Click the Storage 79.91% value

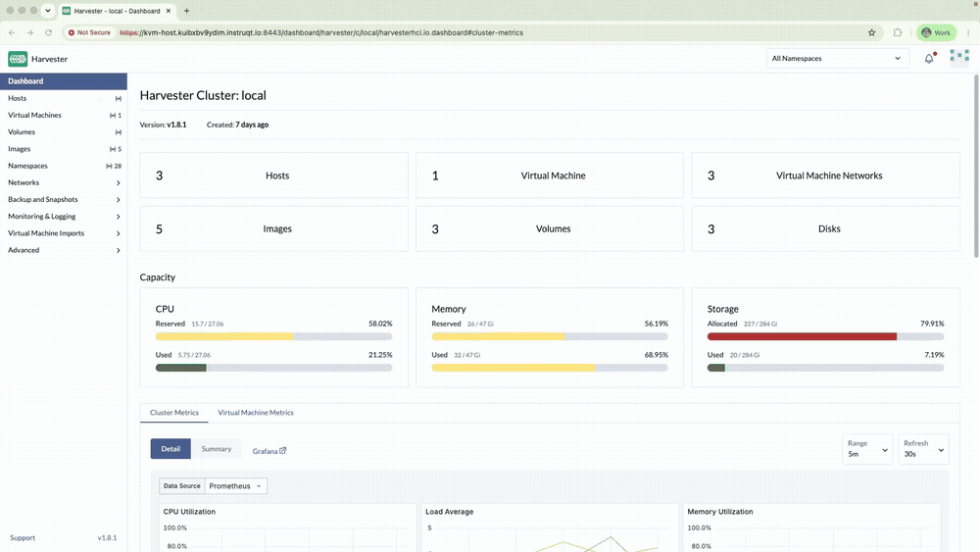[932, 324]
